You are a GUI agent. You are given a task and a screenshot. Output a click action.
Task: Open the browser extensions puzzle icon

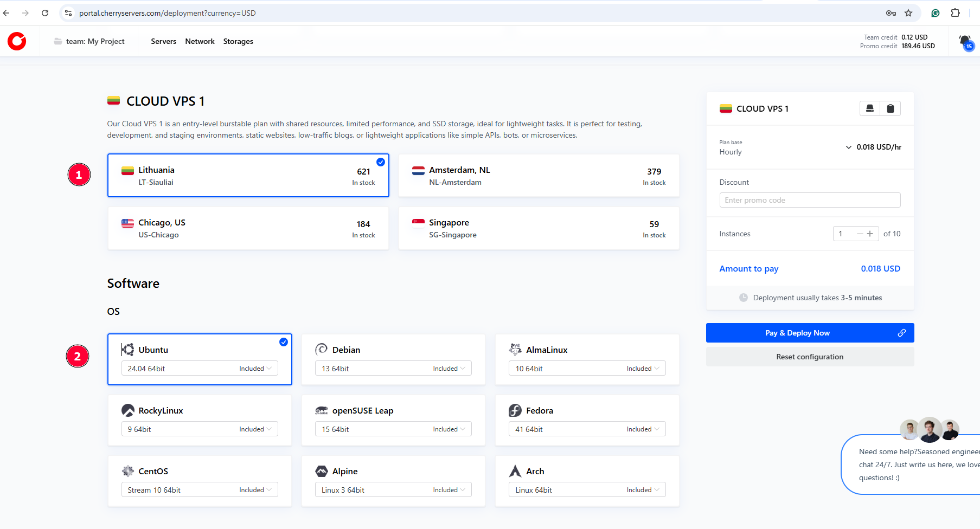pyautogui.click(x=956, y=13)
